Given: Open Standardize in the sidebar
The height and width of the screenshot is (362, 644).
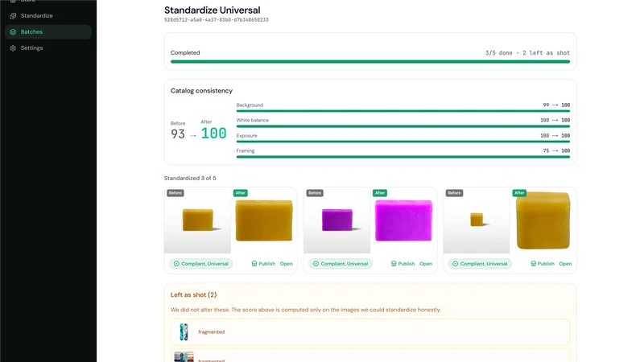Looking at the screenshot, I should (48, 15).
